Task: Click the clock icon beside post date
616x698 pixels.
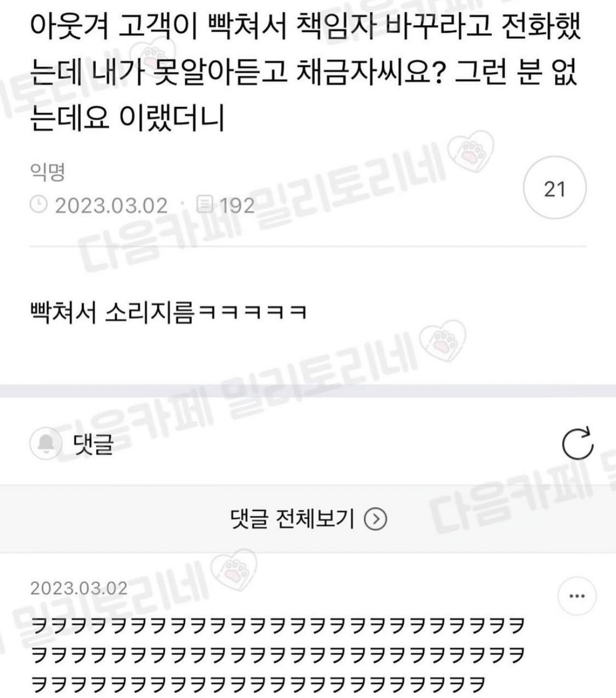Action: tap(38, 204)
